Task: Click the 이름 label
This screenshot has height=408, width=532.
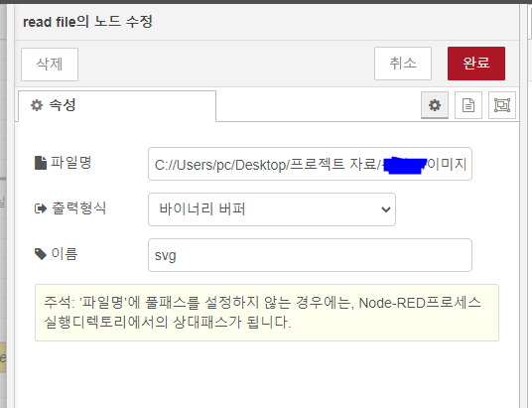Action: (x=65, y=254)
